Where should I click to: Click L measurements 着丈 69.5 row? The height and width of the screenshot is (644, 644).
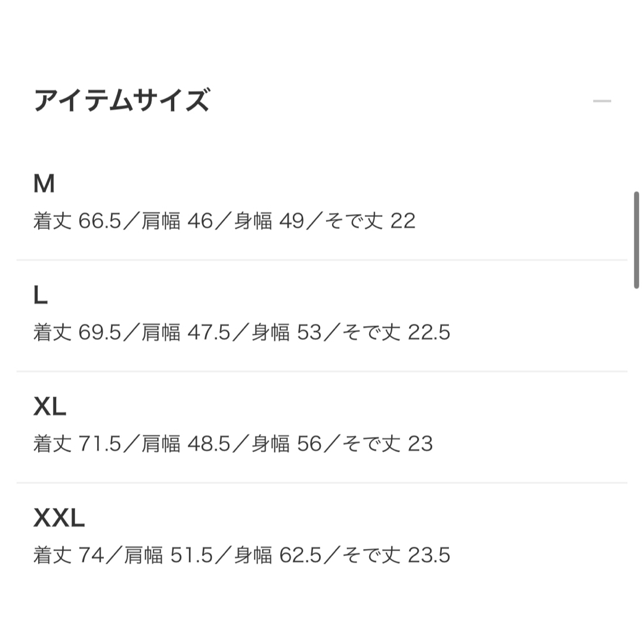[242, 332]
